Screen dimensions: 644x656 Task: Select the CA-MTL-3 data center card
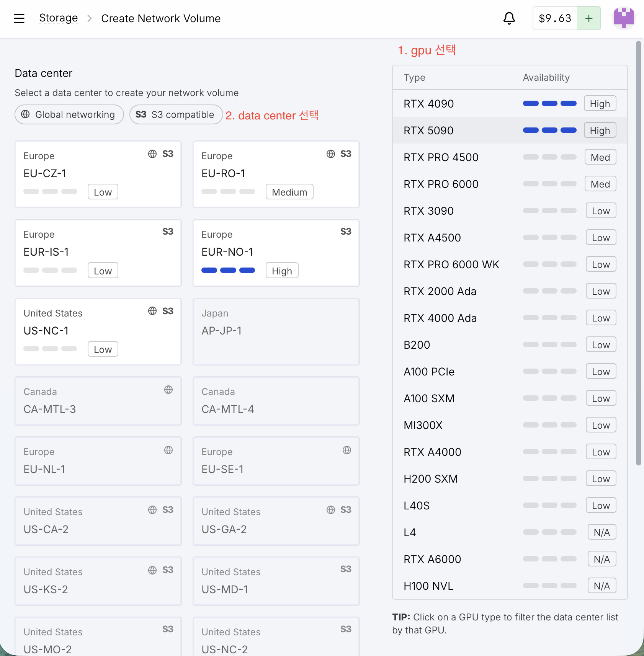[x=98, y=401]
